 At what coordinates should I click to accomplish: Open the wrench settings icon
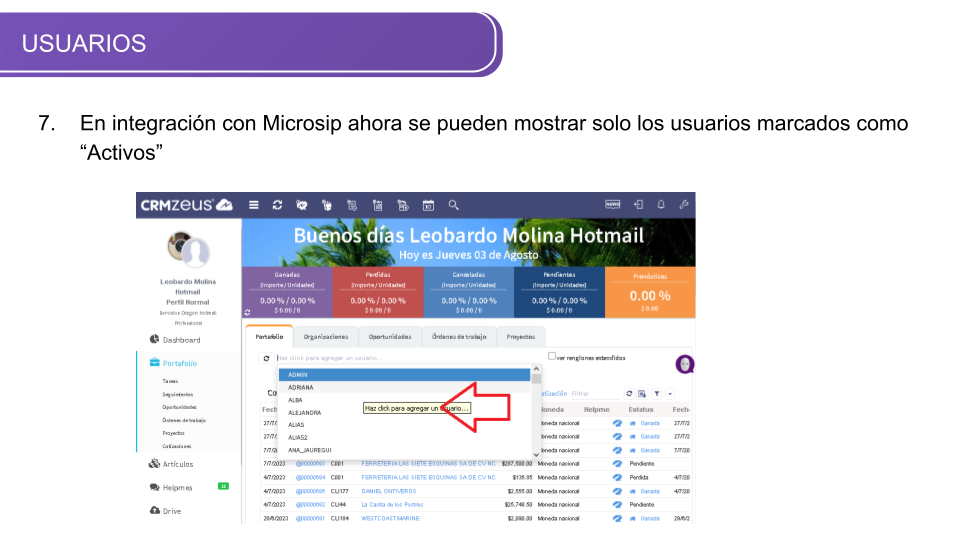click(x=684, y=204)
